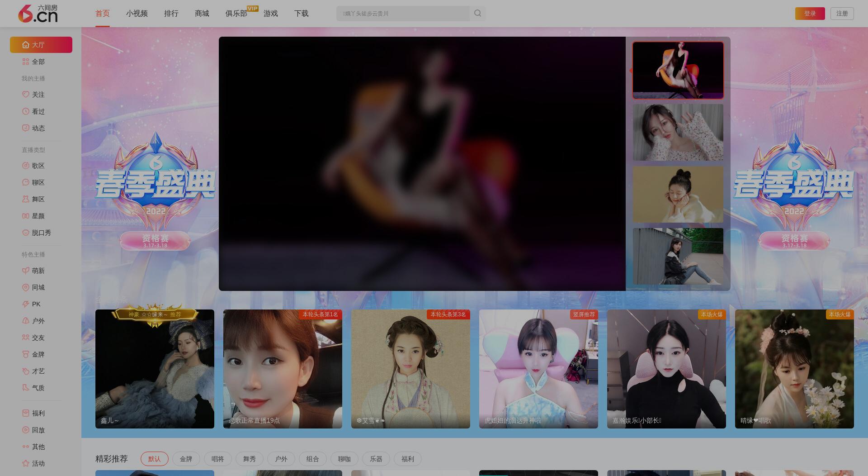
Task: Click the 看过 clock icon
Action: click(x=26, y=111)
